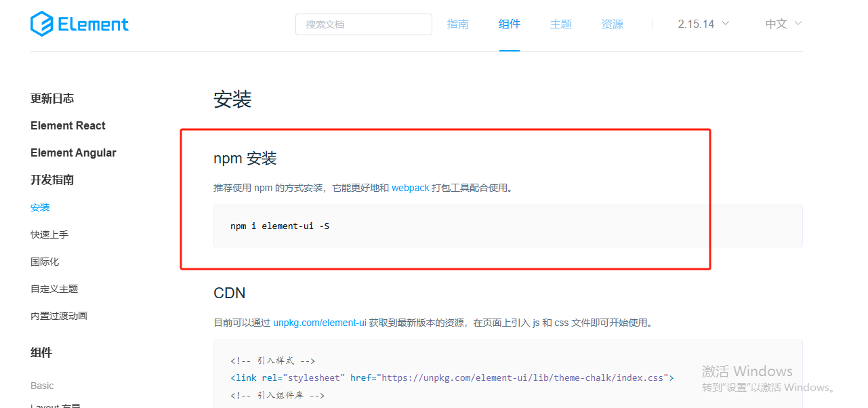This screenshot has width=868, height=408.
Task: Open the 快速上手 guide
Action: coord(49,234)
